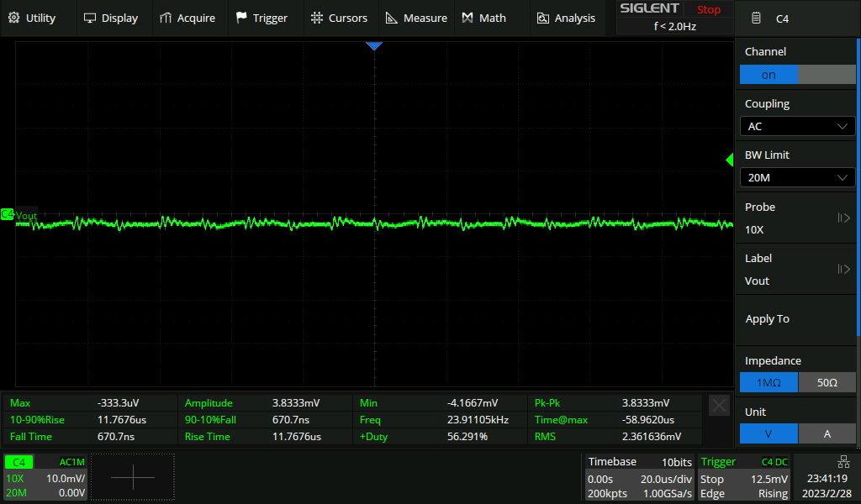Click the blue trigger position marker
The height and width of the screenshot is (504, 861).
(374, 46)
